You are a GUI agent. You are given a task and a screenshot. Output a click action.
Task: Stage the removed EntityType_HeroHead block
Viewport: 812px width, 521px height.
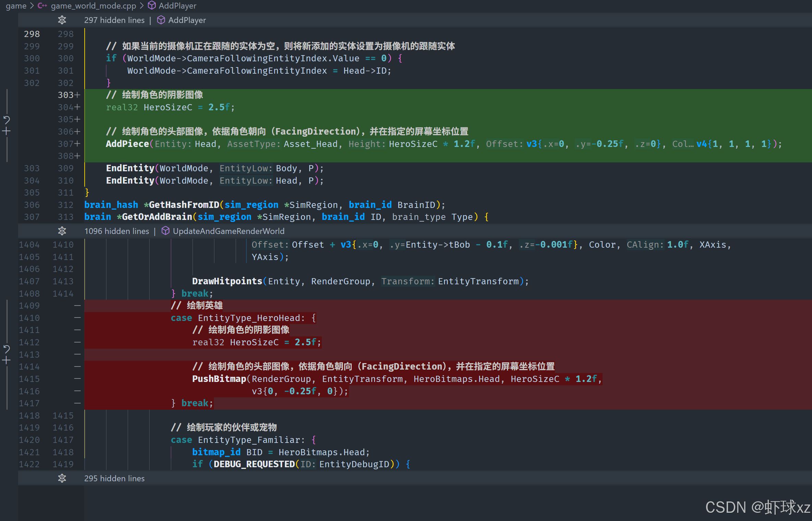click(x=7, y=360)
